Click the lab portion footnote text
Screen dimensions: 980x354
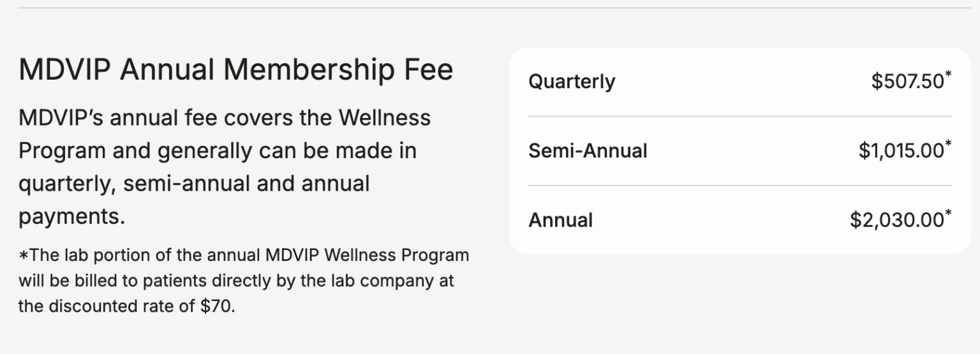click(242, 281)
